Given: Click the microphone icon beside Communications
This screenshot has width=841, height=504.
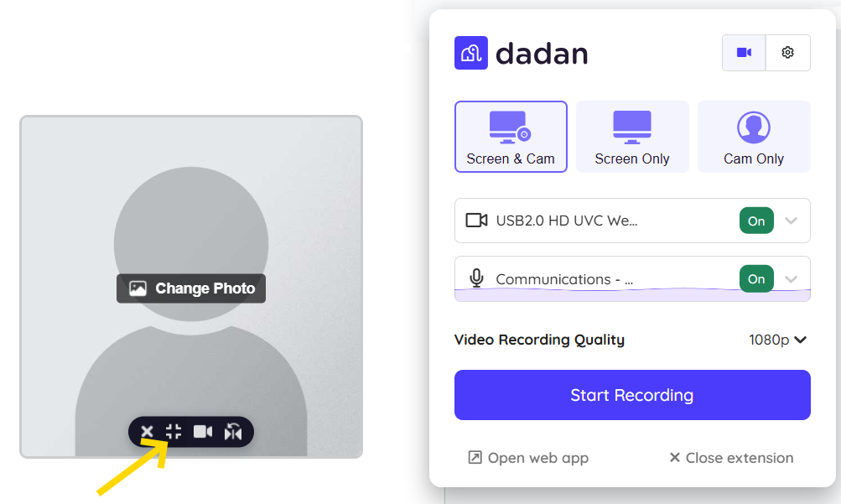Looking at the screenshot, I should (x=476, y=278).
